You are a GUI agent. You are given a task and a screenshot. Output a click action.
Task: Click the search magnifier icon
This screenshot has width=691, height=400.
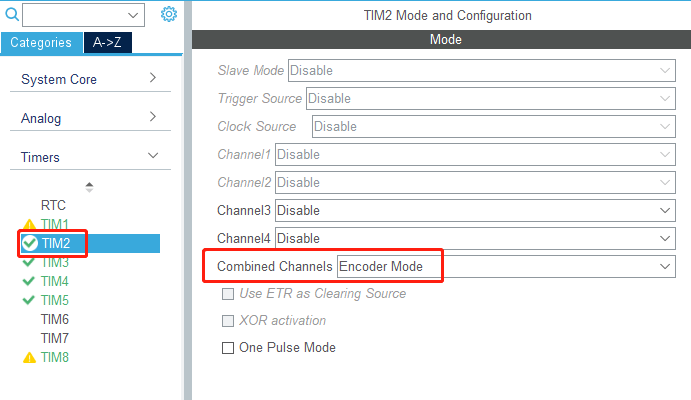pos(12,15)
